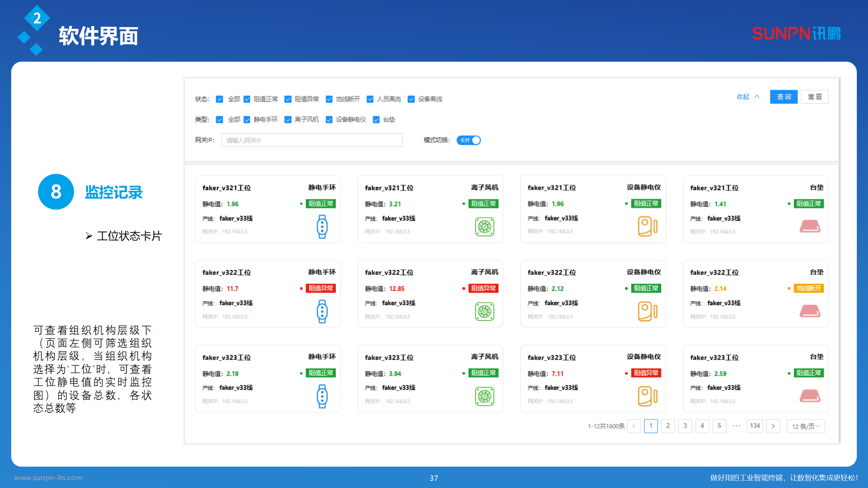Click ion fan icon on faker_v321 card
This screenshot has width=868, height=488.
click(485, 226)
